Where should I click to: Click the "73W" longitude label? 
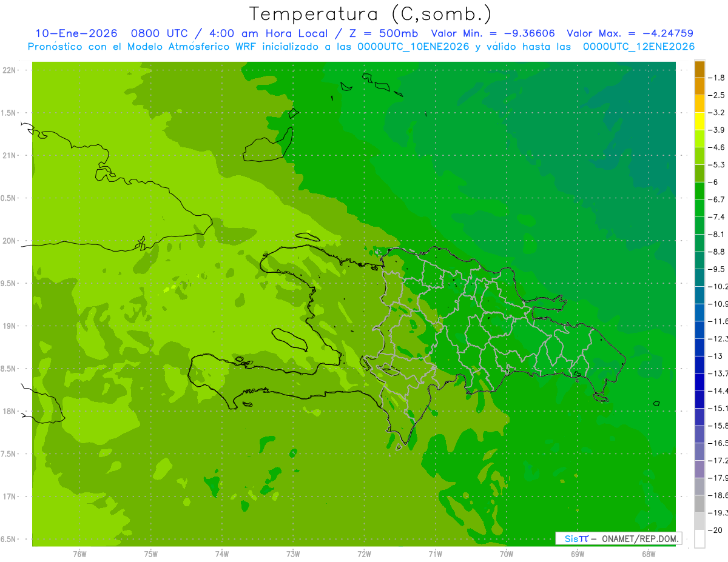293,554
